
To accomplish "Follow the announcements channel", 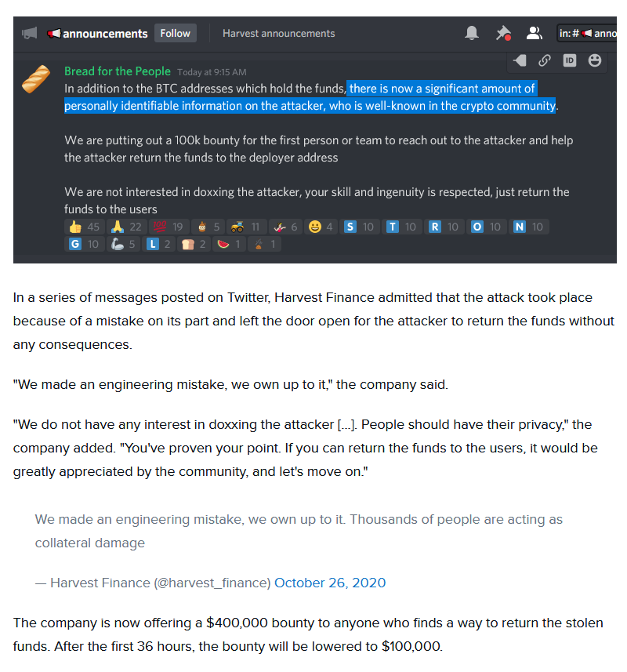I will click(x=175, y=33).
